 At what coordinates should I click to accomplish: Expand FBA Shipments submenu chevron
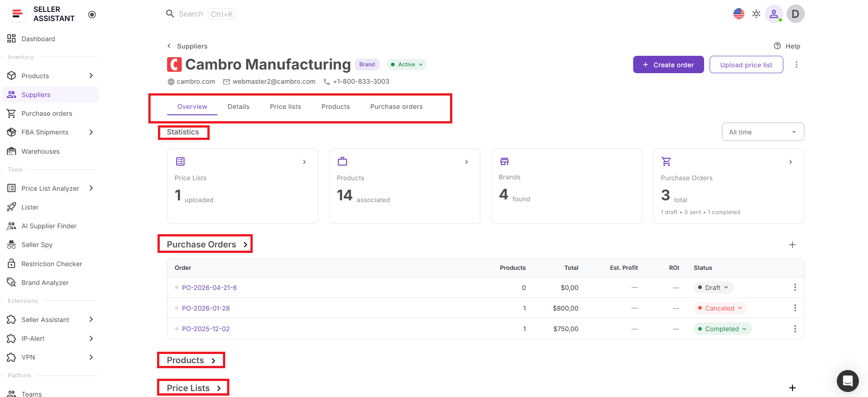pos(91,132)
